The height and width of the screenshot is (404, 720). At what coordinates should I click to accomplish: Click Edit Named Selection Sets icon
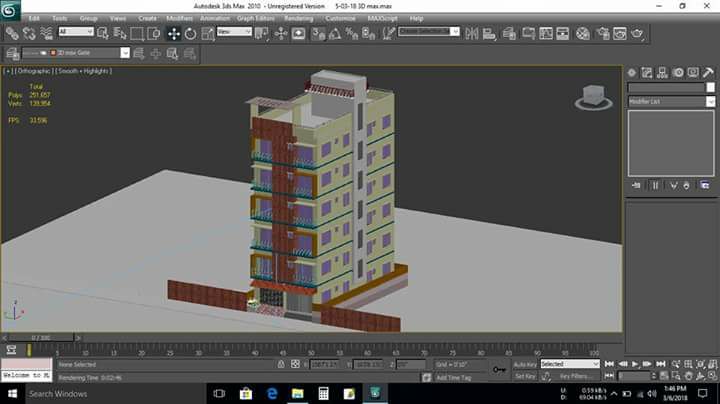tap(388, 34)
